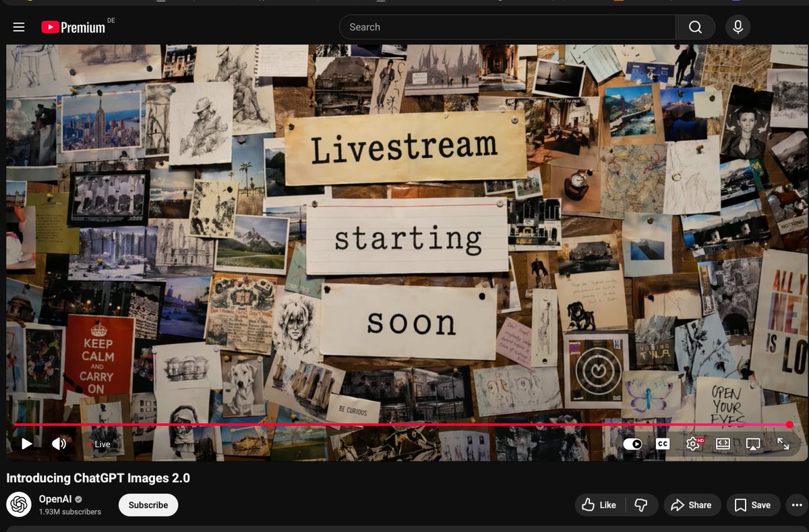
Task: Click the search magnifier button
Action: tap(695, 27)
